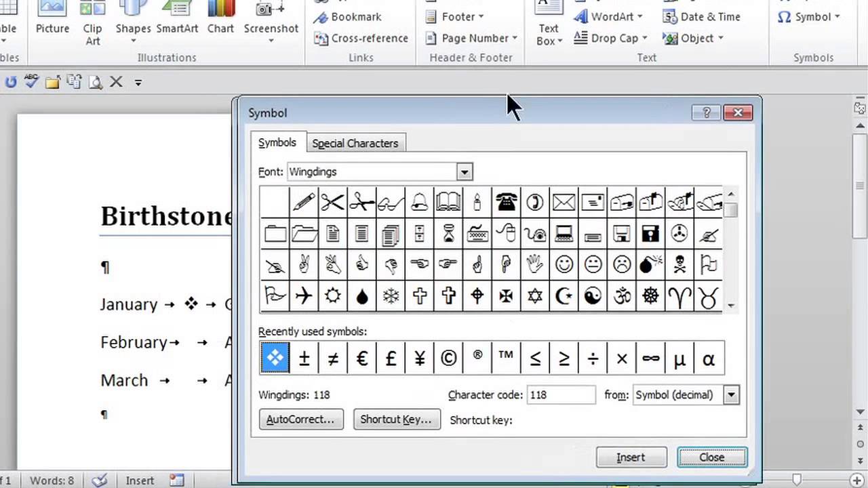Select the telephone symbol in Wingdings grid

pyautogui.click(x=506, y=202)
